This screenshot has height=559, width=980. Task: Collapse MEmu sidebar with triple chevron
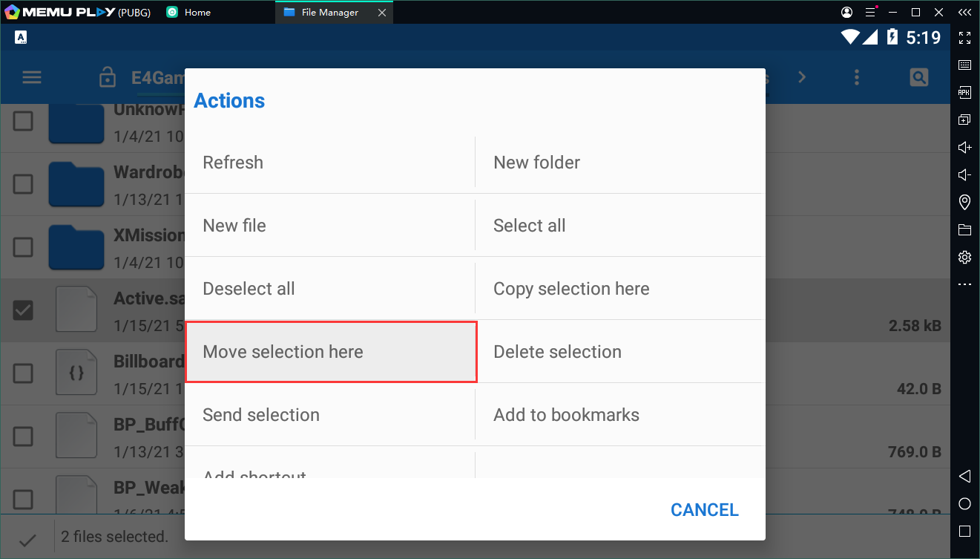964,13
